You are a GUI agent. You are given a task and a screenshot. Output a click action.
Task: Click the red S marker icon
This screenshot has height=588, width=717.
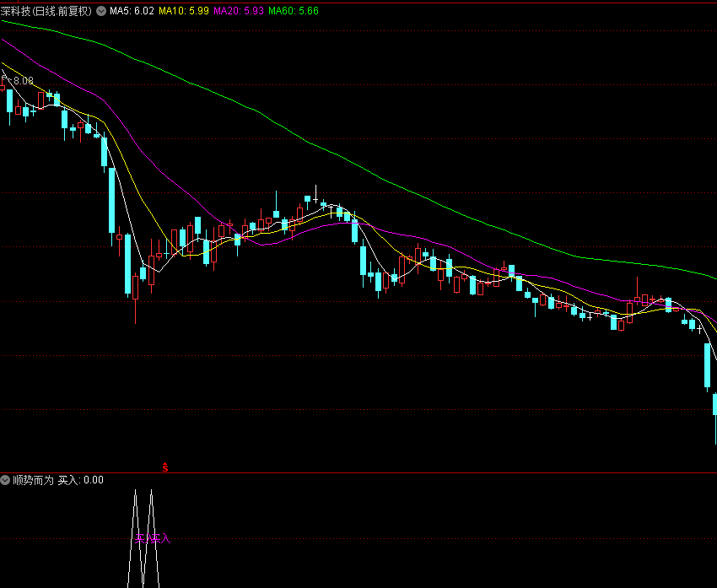coord(165,467)
